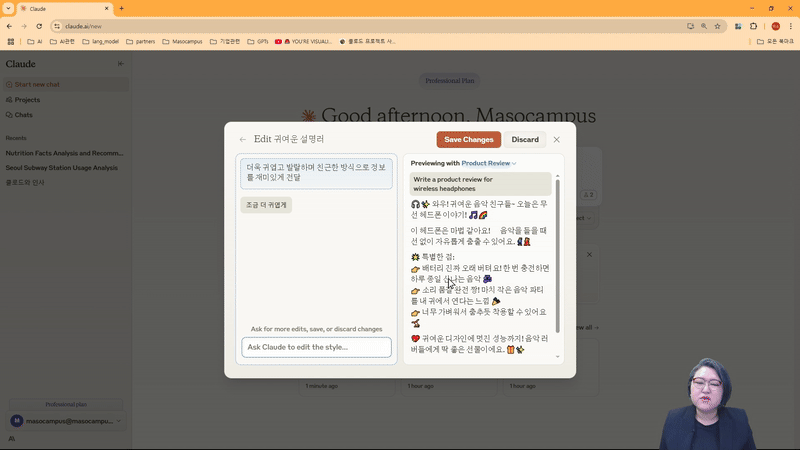Open the Masocampus bookmark folder
The width and height of the screenshot is (800, 450).
pos(182,42)
